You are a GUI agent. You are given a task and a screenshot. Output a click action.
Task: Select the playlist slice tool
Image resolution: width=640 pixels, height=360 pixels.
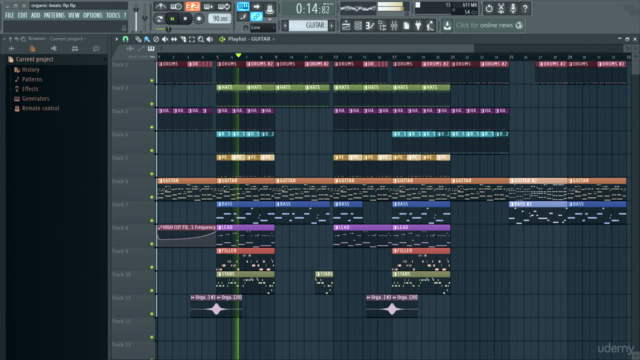[183, 39]
